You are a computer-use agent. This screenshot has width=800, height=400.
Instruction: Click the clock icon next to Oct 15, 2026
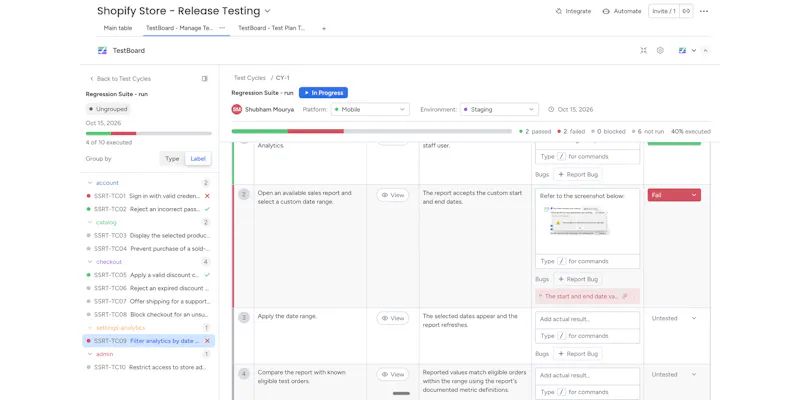click(551, 109)
